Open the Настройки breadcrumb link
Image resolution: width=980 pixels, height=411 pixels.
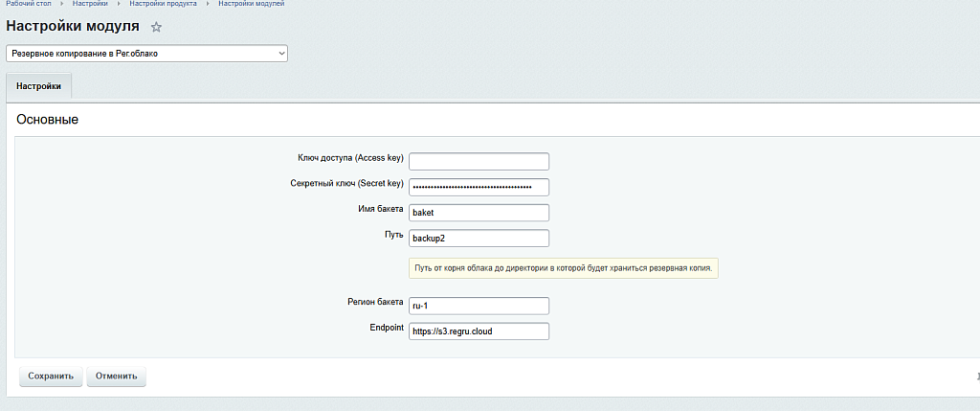[x=90, y=5]
